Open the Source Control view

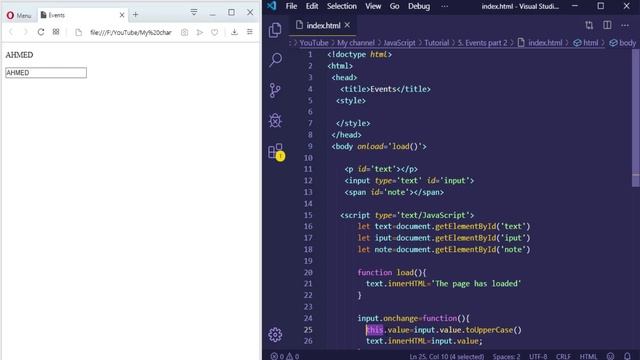click(275, 90)
